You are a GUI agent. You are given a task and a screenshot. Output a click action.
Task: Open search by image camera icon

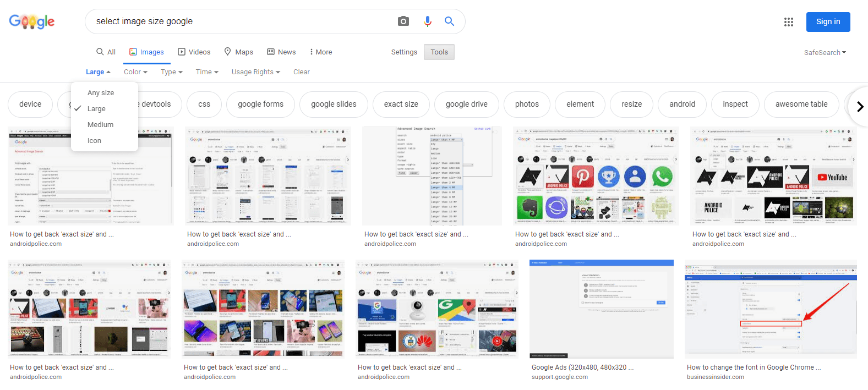pyautogui.click(x=403, y=21)
